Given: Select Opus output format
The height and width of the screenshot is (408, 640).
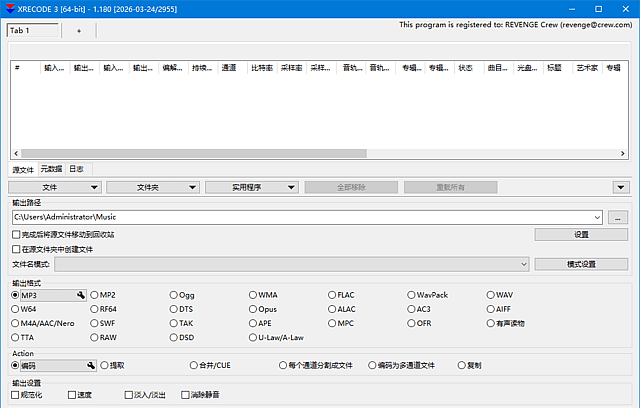Looking at the screenshot, I should point(263,309).
